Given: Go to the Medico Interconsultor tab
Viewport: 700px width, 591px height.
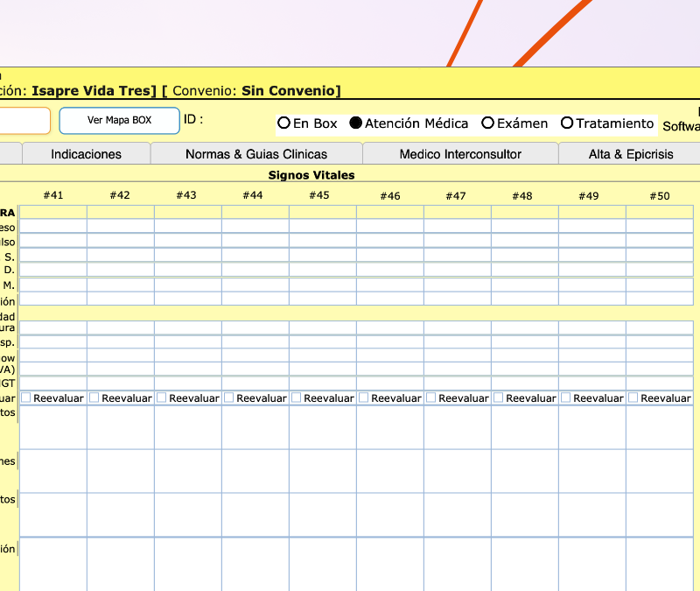Looking at the screenshot, I should [x=460, y=154].
